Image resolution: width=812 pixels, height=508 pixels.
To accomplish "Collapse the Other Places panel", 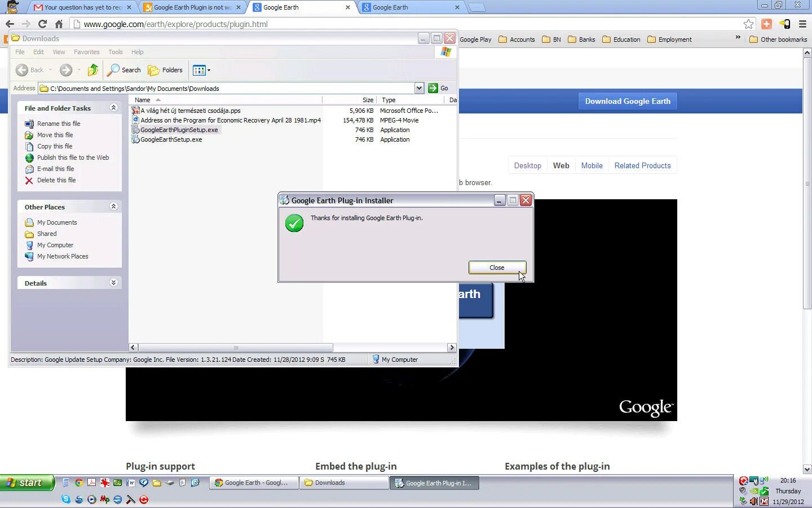I will tap(113, 207).
